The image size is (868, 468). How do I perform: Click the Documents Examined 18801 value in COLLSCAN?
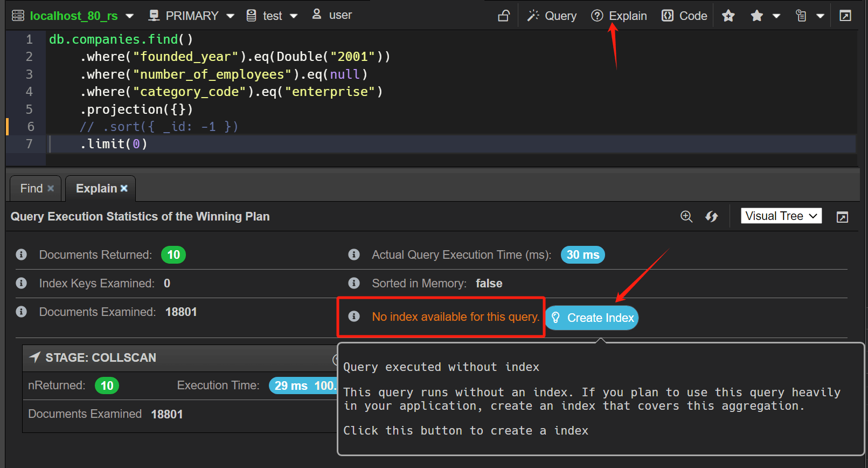click(x=167, y=414)
